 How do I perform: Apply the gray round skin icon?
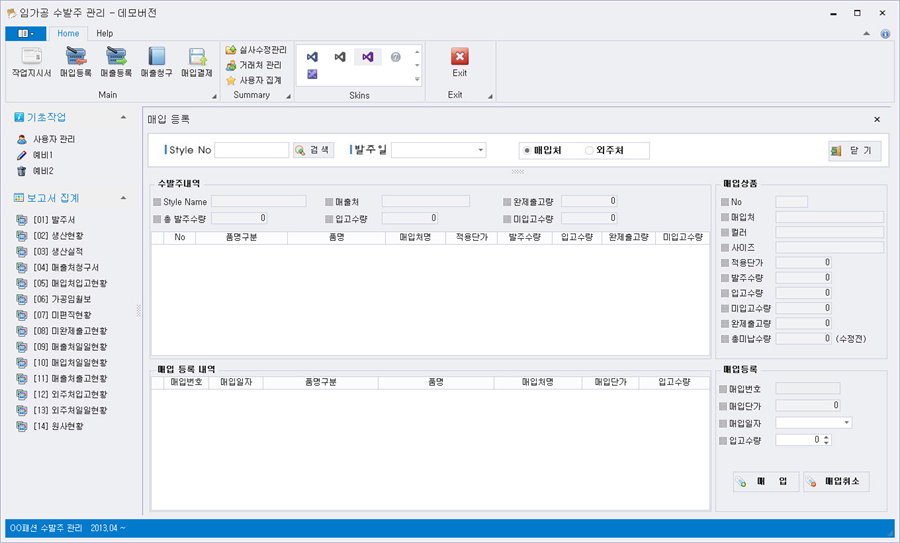click(x=395, y=57)
